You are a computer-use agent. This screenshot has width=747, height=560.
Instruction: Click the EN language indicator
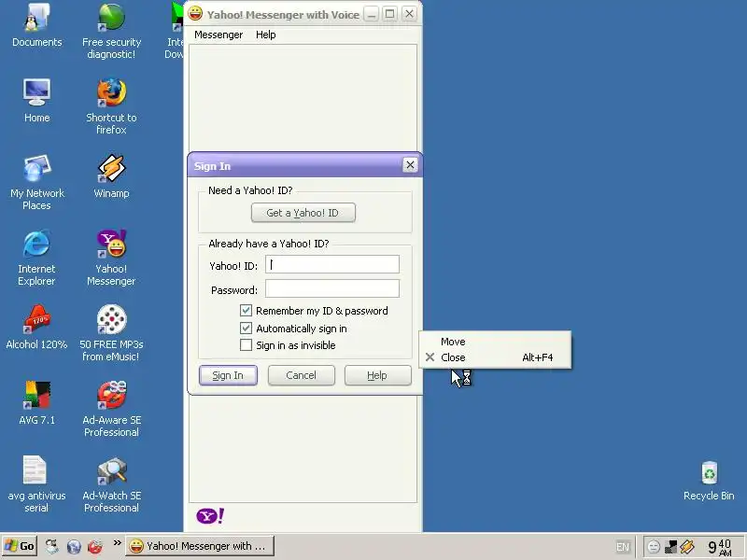coord(622,547)
